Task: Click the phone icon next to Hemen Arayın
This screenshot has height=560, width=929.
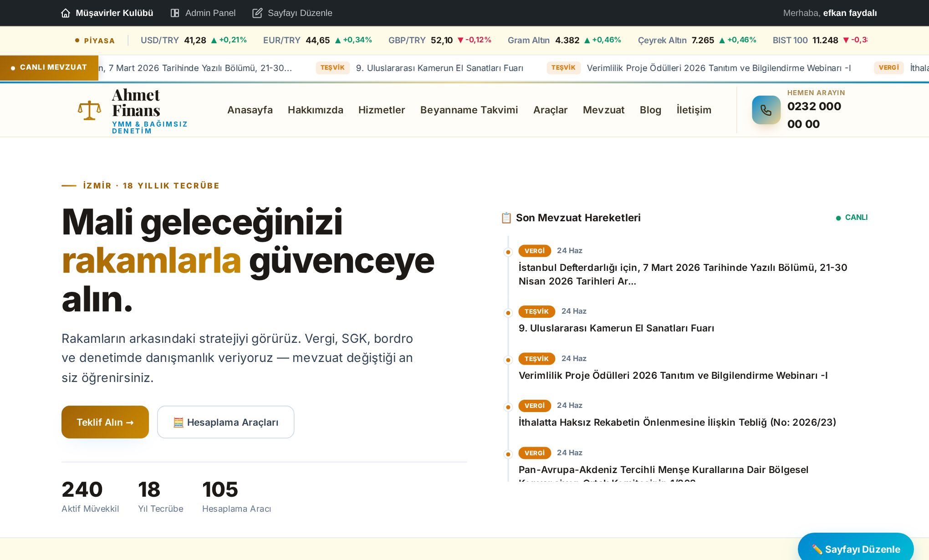Action: tap(766, 110)
